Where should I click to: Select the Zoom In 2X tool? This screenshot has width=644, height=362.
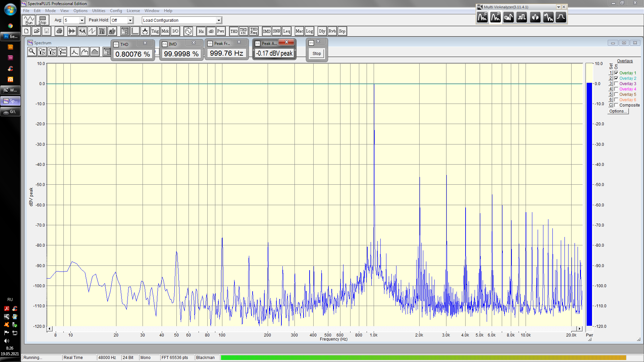[42, 52]
